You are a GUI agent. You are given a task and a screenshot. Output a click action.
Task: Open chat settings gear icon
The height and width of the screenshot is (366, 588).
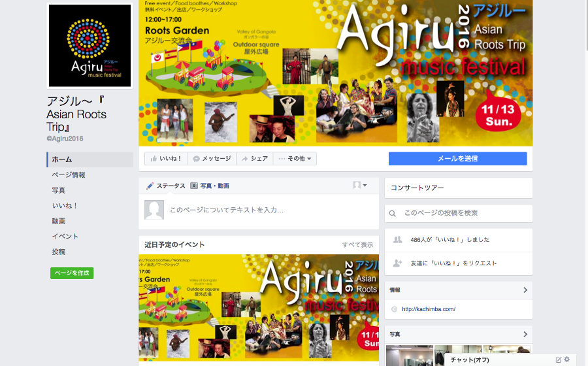click(567, 359)
